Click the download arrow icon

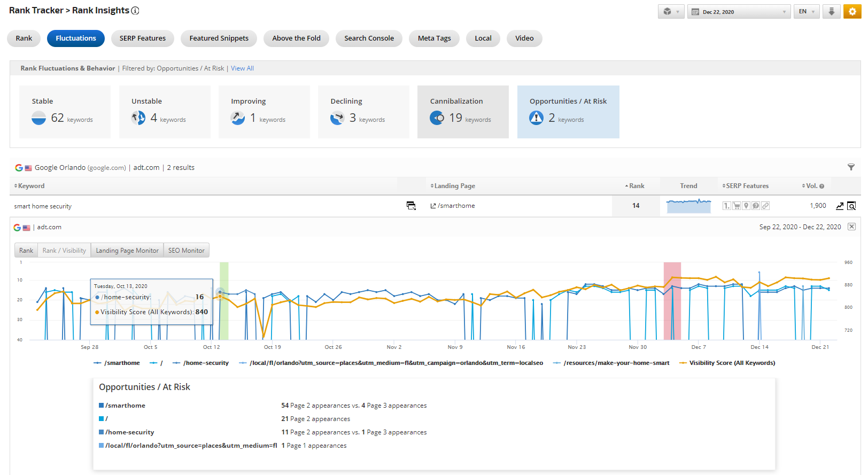click(831, 12)
